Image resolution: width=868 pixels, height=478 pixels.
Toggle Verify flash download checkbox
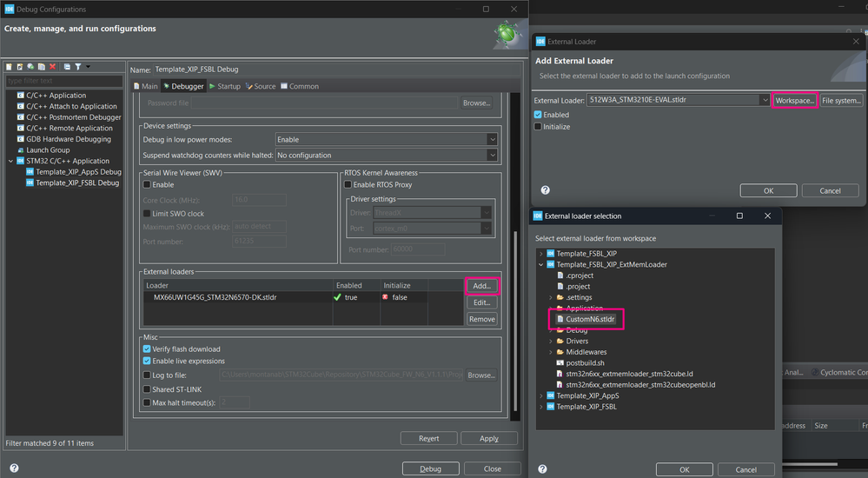pyautogui.click(x=147, y=349)
